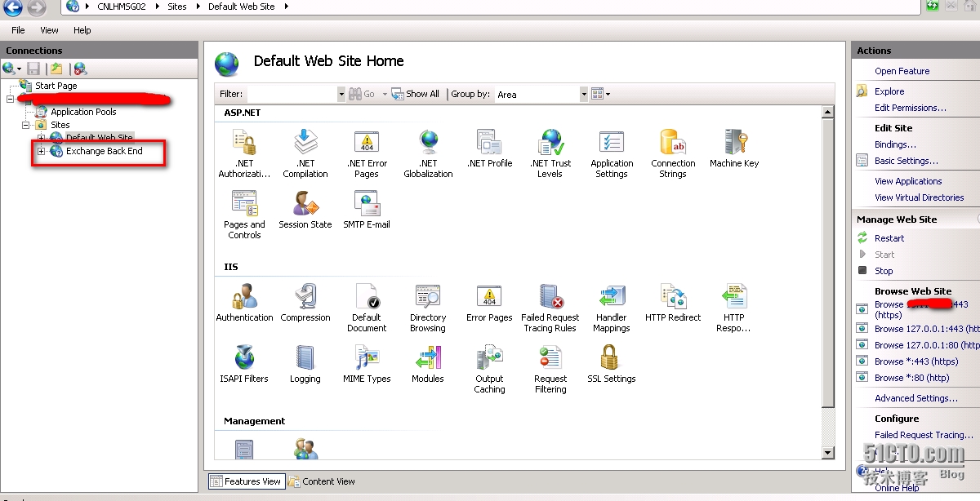
Task: Open Logging feature icon
Action: pyautogui.click(x=305, y=364)
